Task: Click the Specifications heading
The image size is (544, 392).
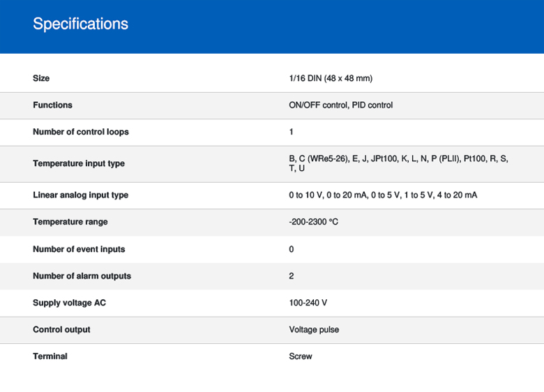Action: [80, 24]
